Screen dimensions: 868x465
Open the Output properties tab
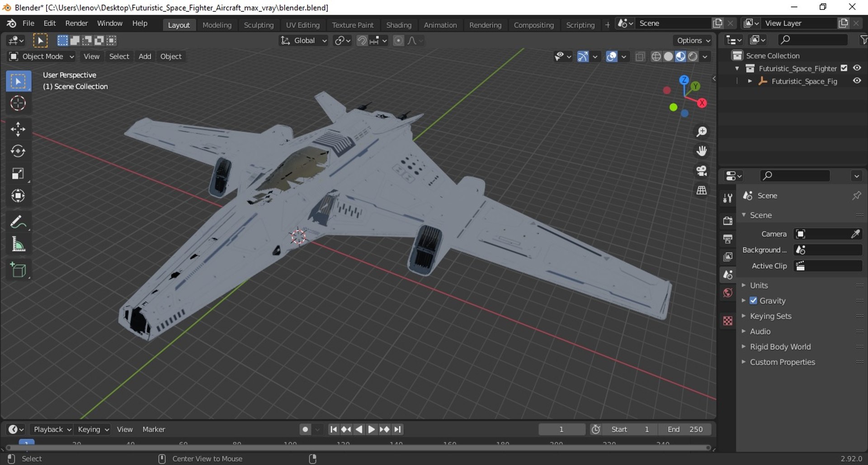(728, 239)
